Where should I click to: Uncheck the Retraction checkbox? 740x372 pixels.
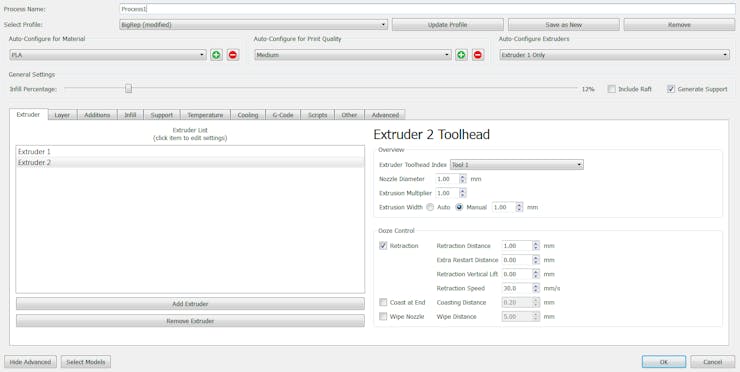[x=383, y=245]
